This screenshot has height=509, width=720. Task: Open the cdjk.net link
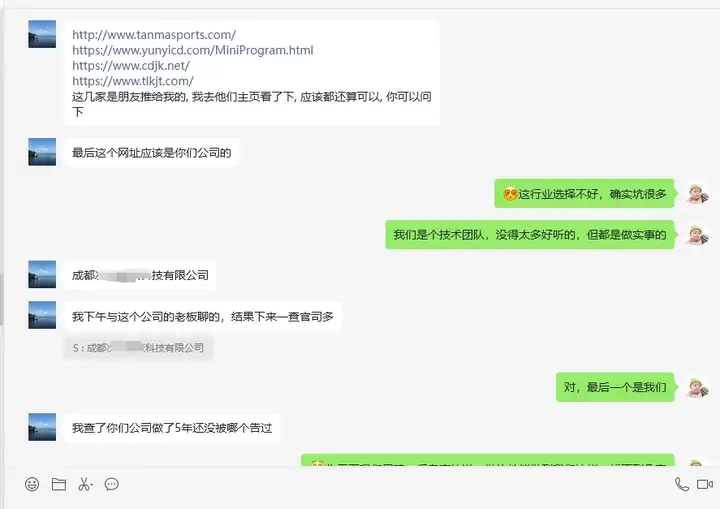[x=131, y=66]
